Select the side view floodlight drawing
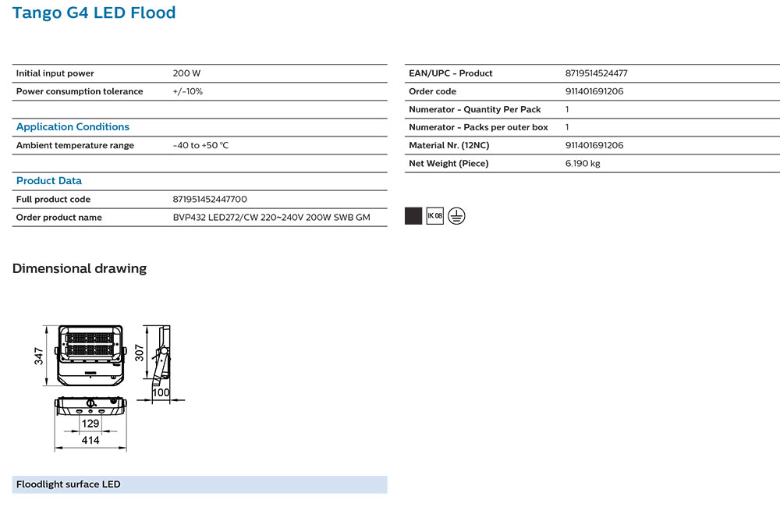 point(162,356)
